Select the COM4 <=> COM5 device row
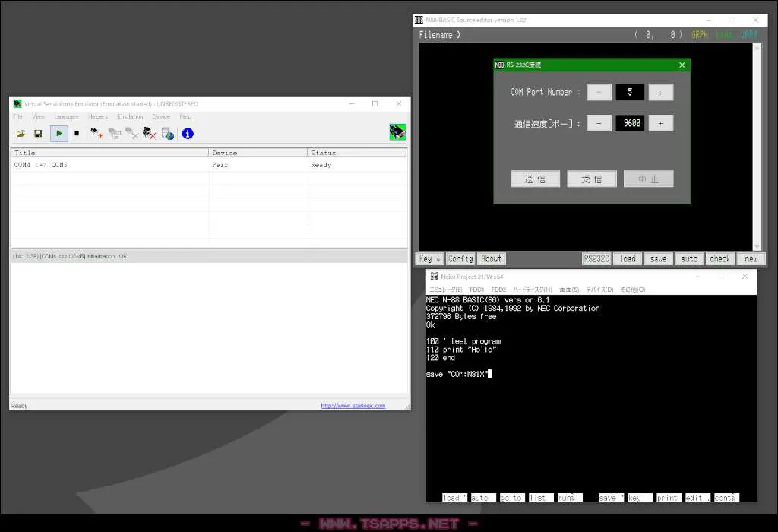The height and width of the screenshot is (532, 778). (x=209, y=165)
